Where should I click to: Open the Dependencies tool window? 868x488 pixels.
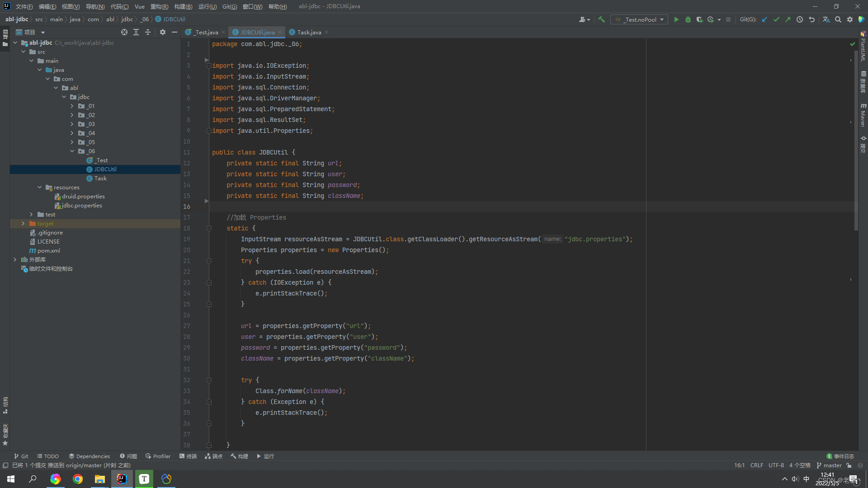pos(90,456)
